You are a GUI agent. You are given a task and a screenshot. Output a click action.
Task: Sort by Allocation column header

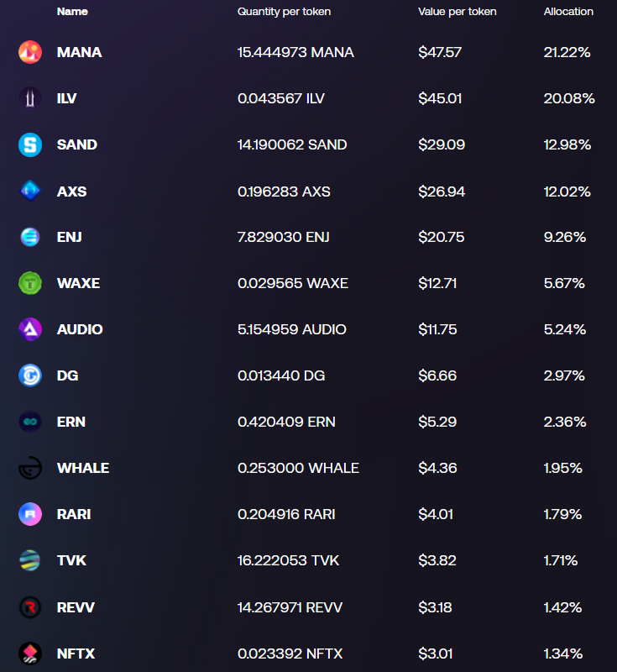pyautogui.click(x=568, y=12)
